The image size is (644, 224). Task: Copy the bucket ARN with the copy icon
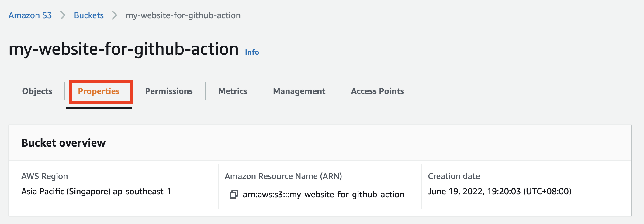234,194
